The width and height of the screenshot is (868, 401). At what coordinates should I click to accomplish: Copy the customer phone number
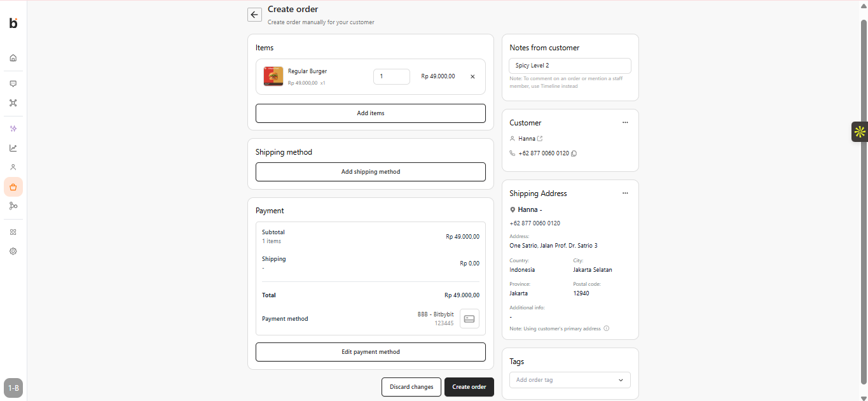coord(574,153)
